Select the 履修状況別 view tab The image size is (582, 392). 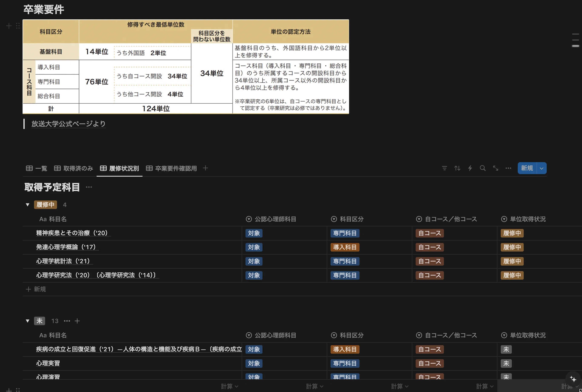120,168
